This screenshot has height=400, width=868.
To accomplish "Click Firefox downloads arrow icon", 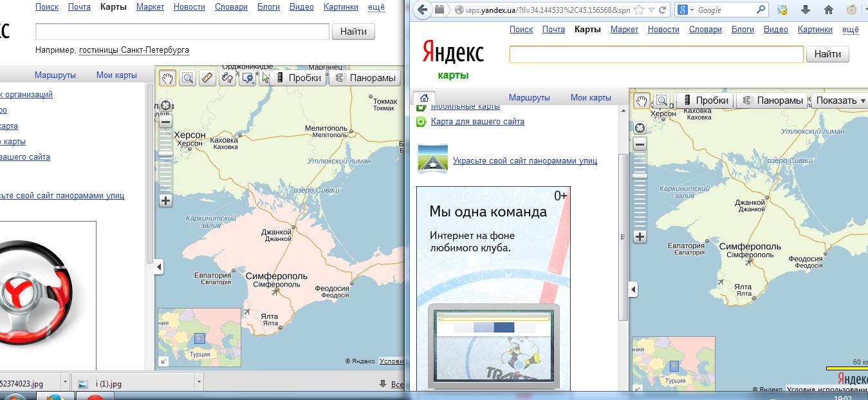I will click(x=805, y=10).
